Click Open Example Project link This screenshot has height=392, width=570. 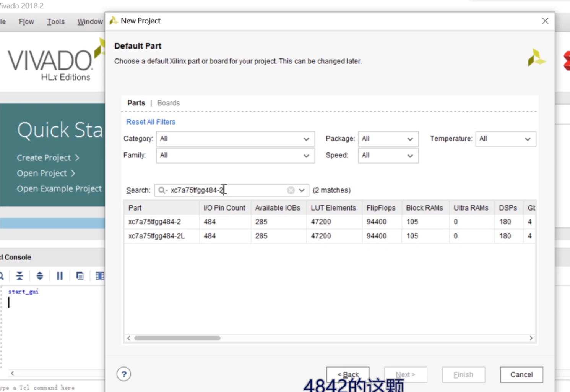tap(59, 188)
